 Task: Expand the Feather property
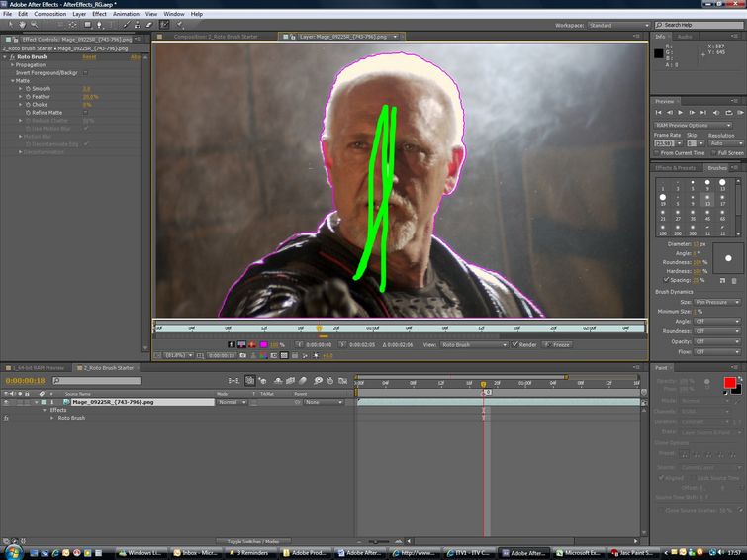point(20,97)
